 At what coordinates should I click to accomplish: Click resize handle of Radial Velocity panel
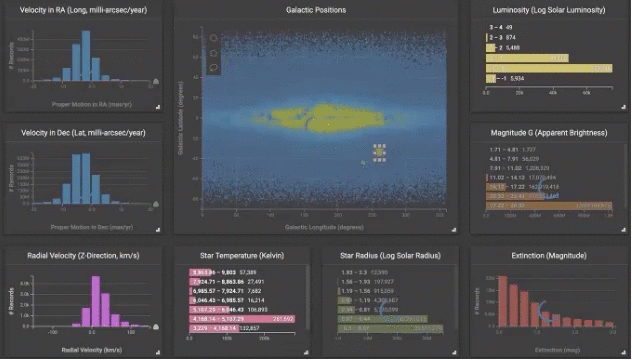[x=158, y=352]
